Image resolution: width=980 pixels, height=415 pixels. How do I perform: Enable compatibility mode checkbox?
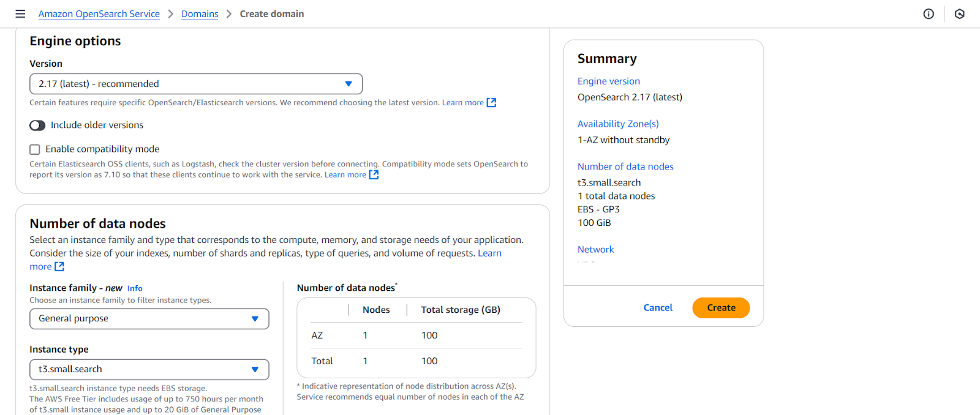click(35, 149)
